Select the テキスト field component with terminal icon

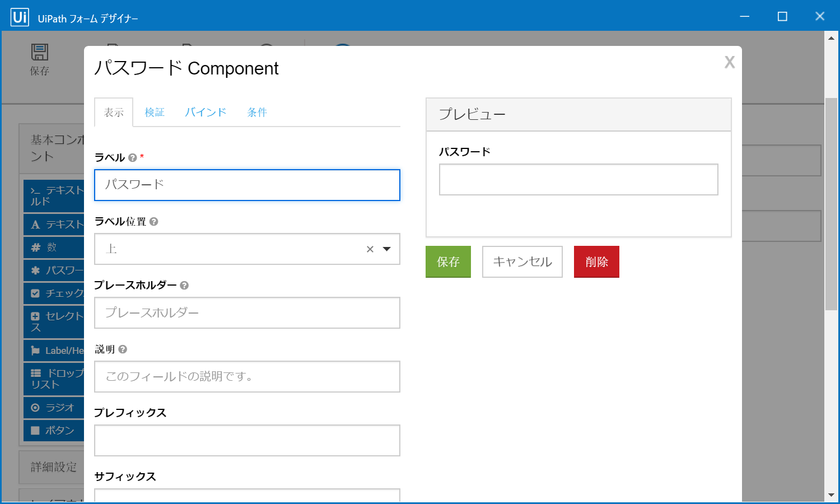pos(54,196)
